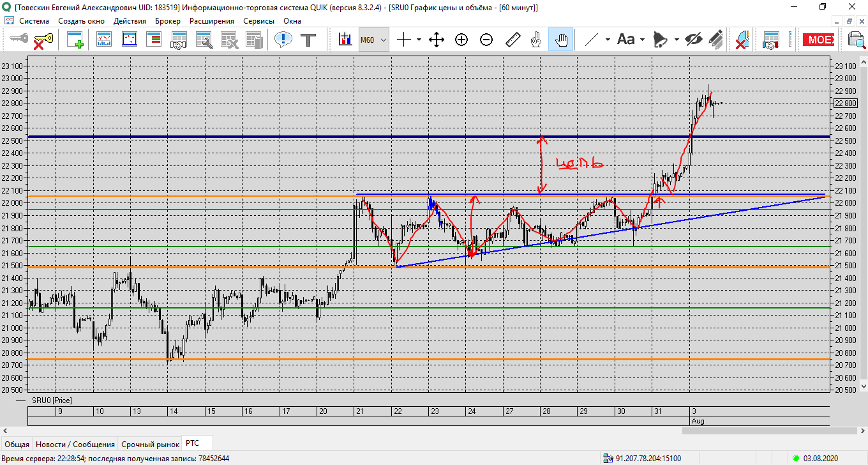Select the four-arrow move tool

point(437,40)
